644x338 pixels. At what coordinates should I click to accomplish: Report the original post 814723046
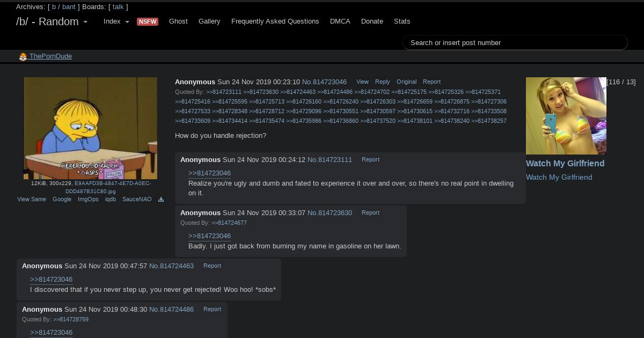pos(431,82)
